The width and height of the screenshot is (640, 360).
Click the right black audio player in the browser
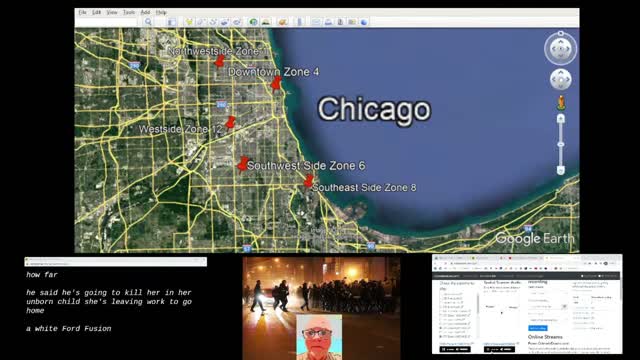click(499, 349)
